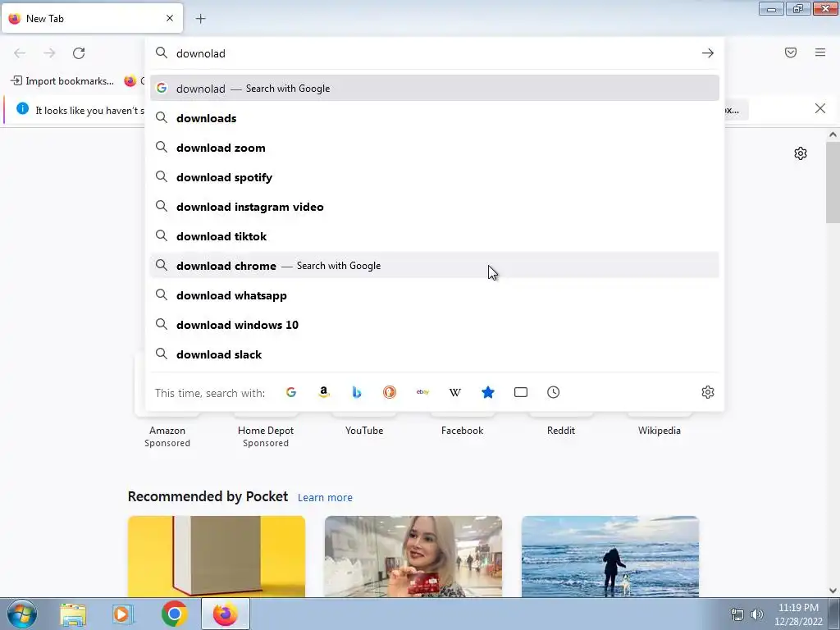Open Google Chrome from taskbar
840x630 pixels.
coord(174,614)
